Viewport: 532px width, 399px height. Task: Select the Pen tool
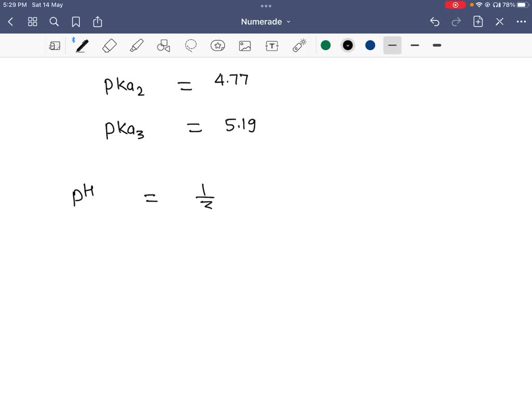tap(81, 45)
